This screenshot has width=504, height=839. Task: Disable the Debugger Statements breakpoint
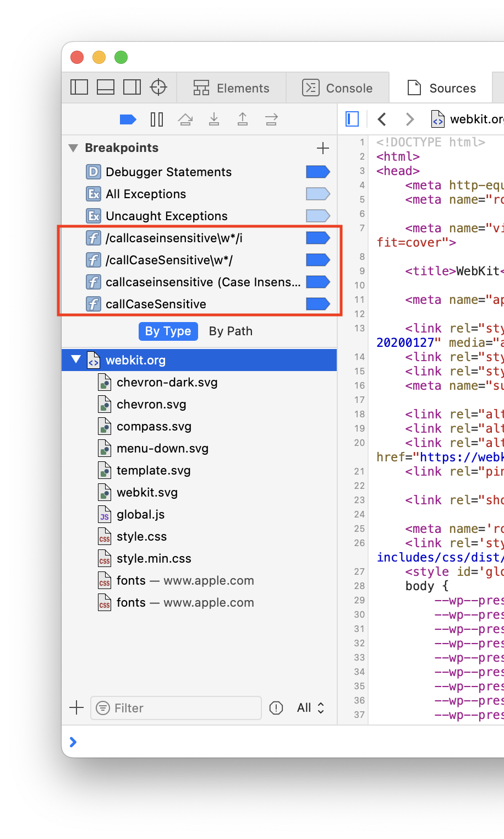tap(317, 172)
